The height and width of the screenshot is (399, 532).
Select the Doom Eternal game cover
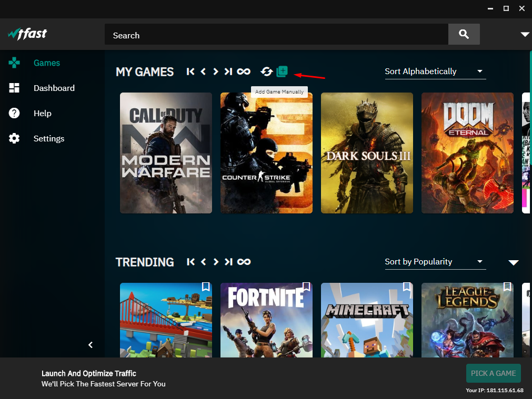pyautogui.click(x=467, y=153)
